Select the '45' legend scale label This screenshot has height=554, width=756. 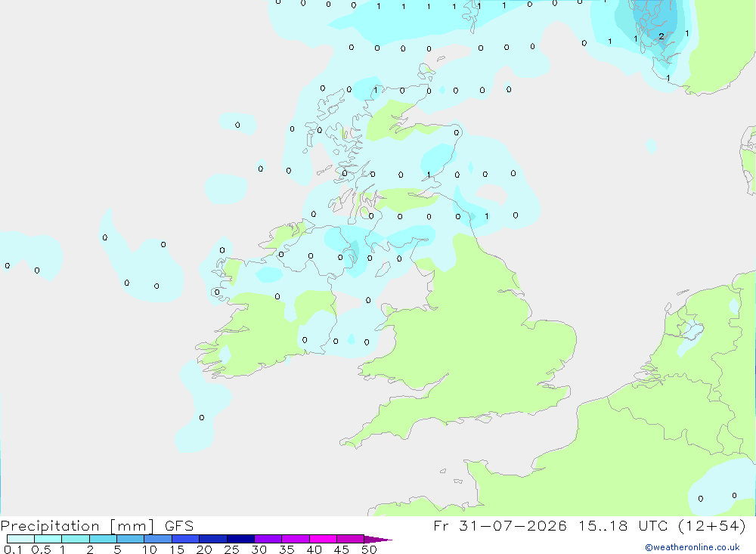[x=342, y=549]
